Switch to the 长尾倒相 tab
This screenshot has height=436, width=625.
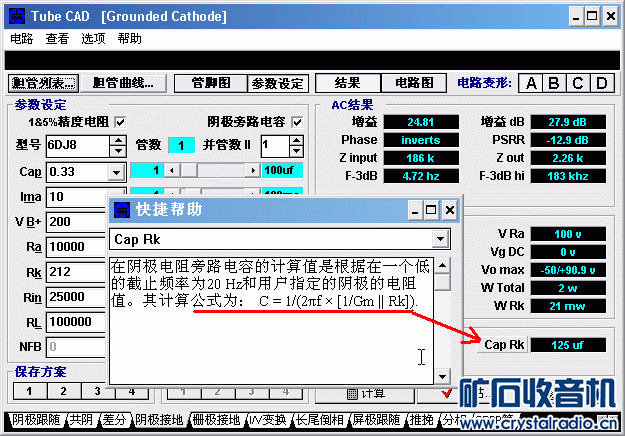[320, 420]
